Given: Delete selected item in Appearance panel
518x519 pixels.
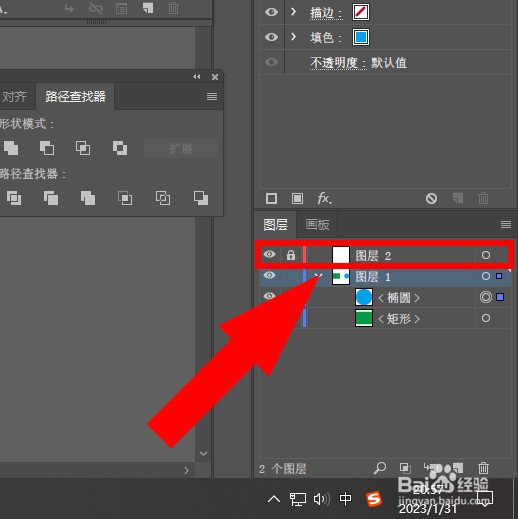Looking at the screenshot, I should [483, 199].
